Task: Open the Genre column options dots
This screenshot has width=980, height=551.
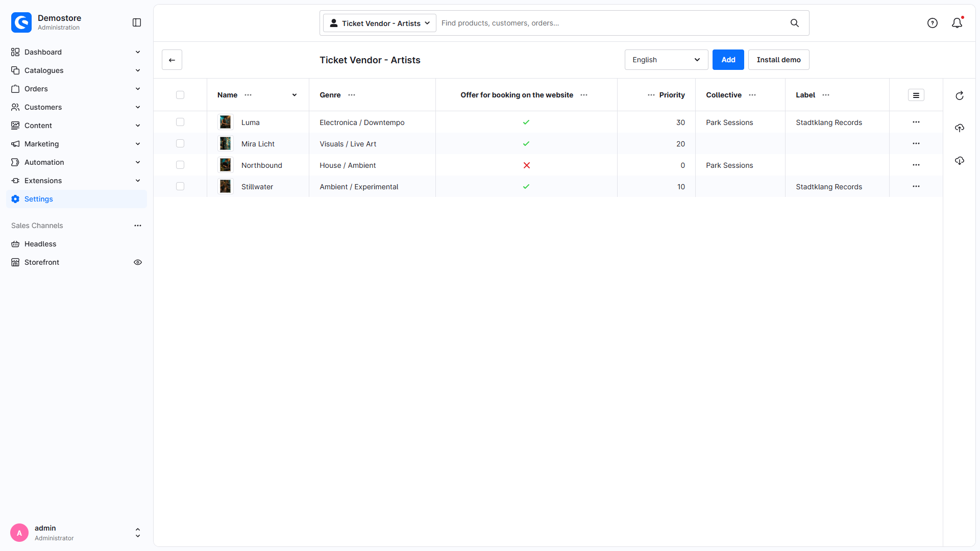Action: [x=352, y=95]
